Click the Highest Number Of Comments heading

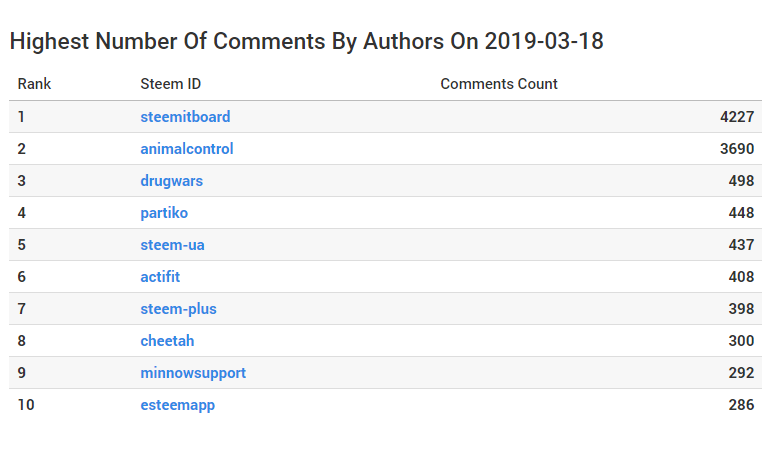[x=306, y=42]
